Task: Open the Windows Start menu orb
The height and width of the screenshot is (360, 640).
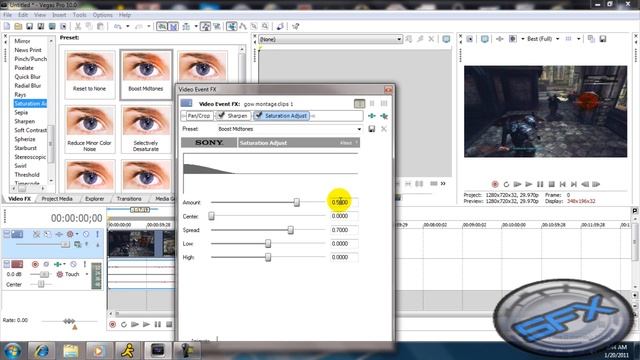Action: (x=13, y=351)
